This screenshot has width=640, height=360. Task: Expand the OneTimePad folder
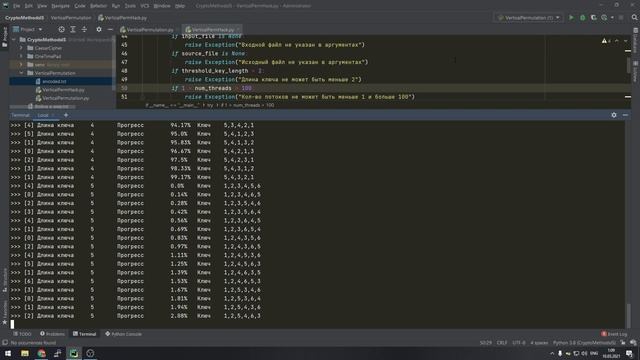click(21, 56)
